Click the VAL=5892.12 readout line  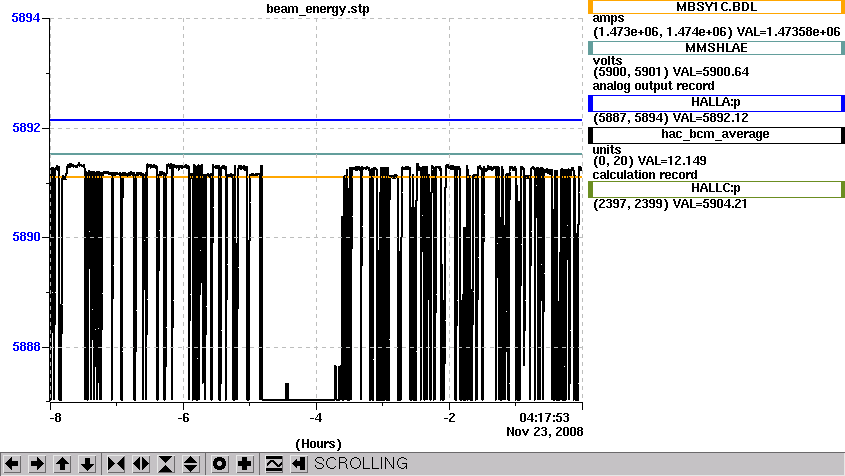click(x=670, y=118)
